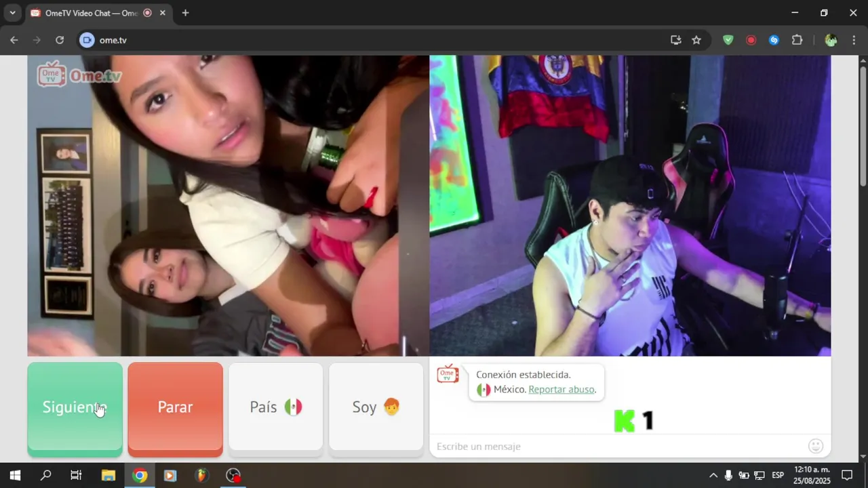Open the emoji picker smiley icon
The image size is (868, 488).
(x=816, y=446)
